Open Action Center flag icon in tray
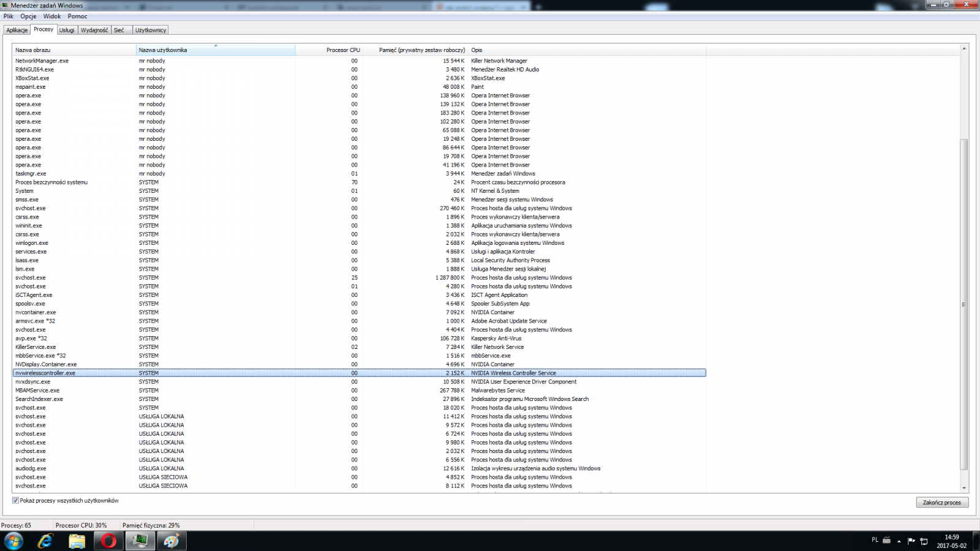The width and height of the screenshot is (980, 551). point(911,541)
